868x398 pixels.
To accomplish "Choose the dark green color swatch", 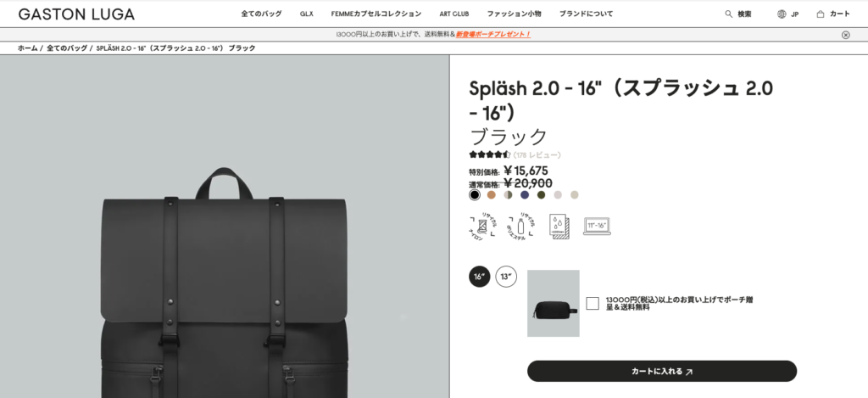I will click(x=541, y=194).
